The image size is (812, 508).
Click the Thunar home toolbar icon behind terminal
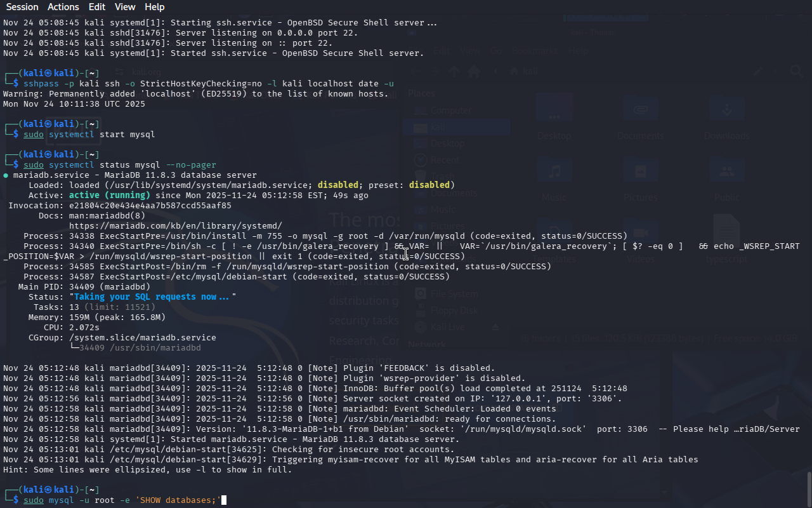[x=473, y=71]
